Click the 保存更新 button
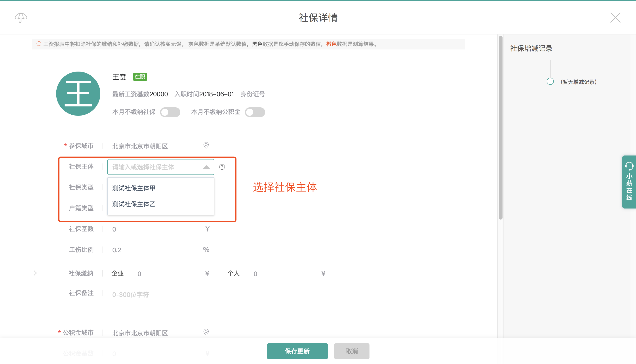 click(x=297, y=351)
